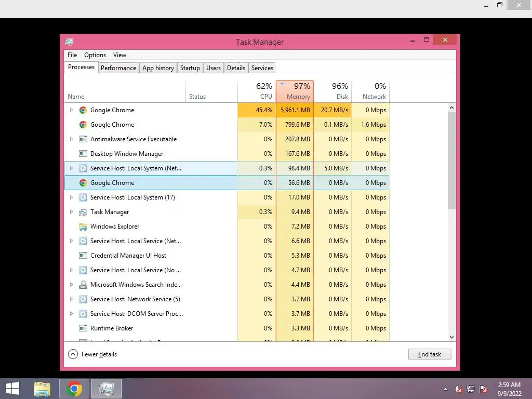Click the Antimalware Service Executable icon
The height and width of the screenshot is (399, 532).
pos(83,139)
